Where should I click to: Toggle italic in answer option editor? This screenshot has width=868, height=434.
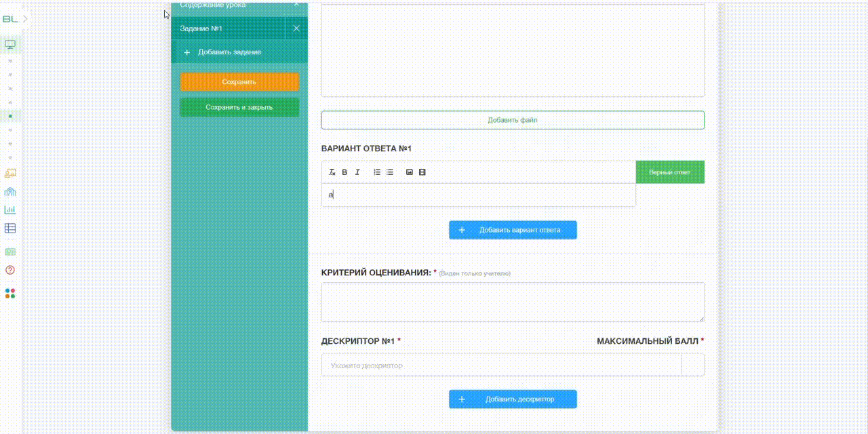(x=357, y=172)
